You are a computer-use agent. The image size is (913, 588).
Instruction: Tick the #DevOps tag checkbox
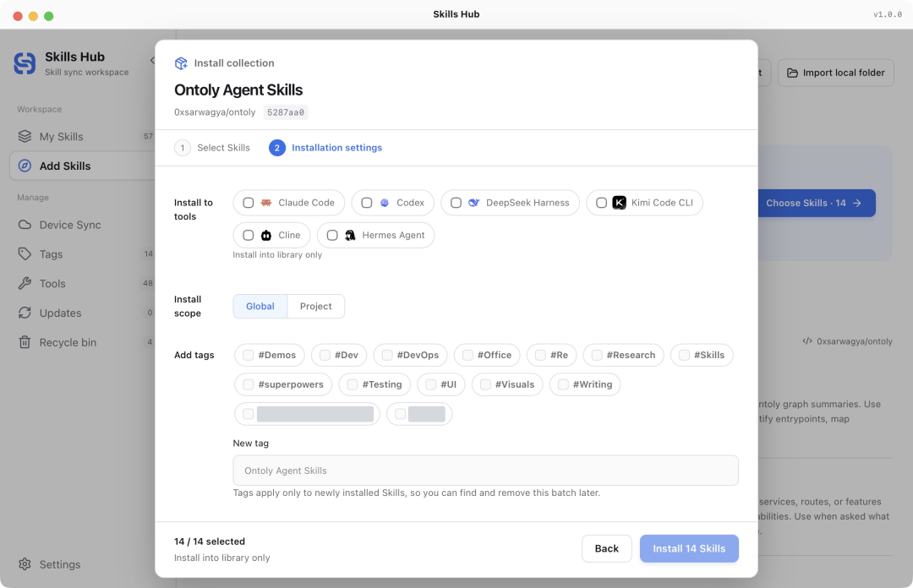pos(387,355)
